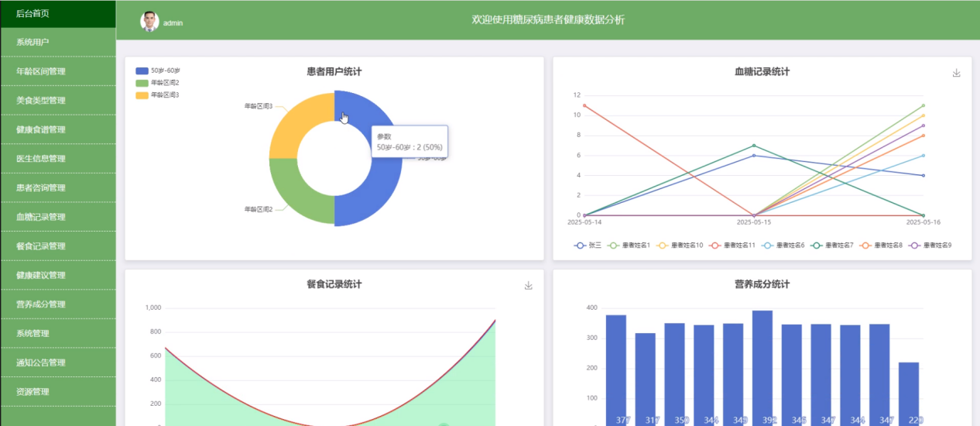
Task: Click the 2025-05-16 axis label
Action: (x=923, y=222)
